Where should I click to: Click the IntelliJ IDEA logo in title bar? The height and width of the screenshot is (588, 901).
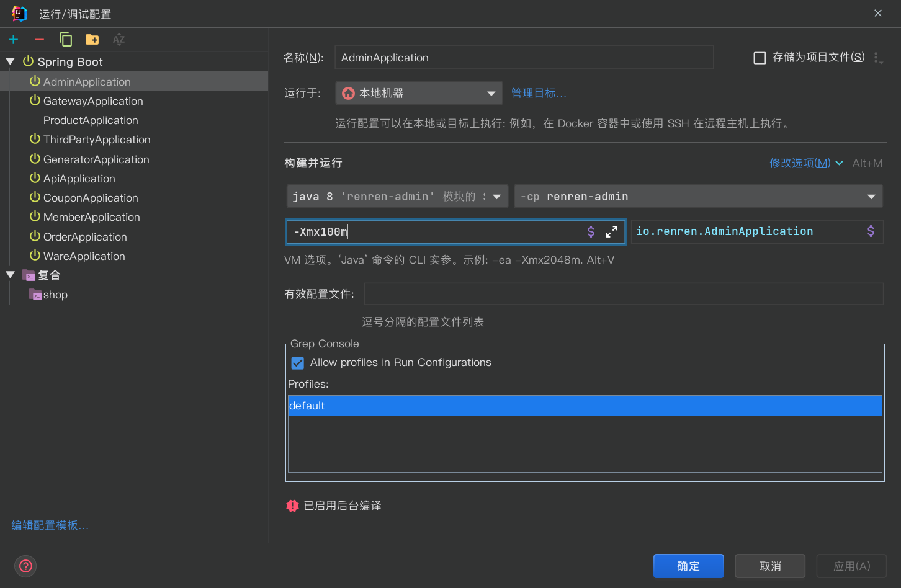(20, 14)
